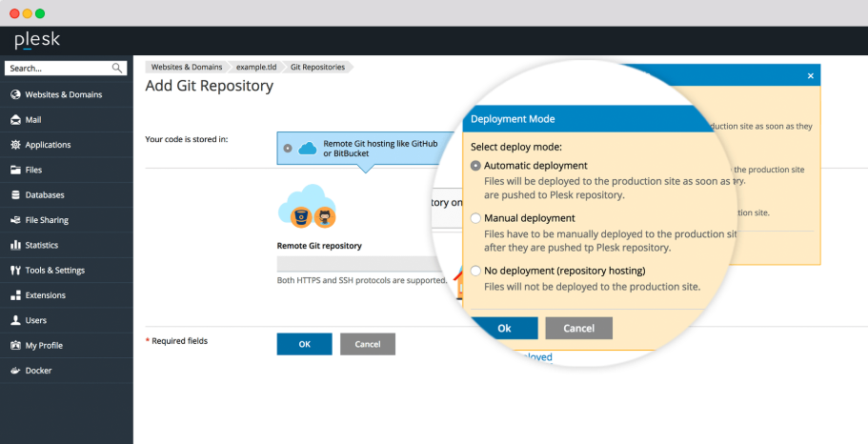Screen dimensions: 868x444
Task: Click the Applications gear icon
Action: [x=15, y=145]
